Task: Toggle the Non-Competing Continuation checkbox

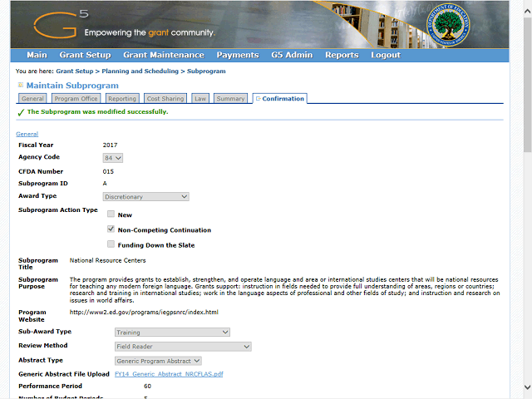Action: pos(111,229)
